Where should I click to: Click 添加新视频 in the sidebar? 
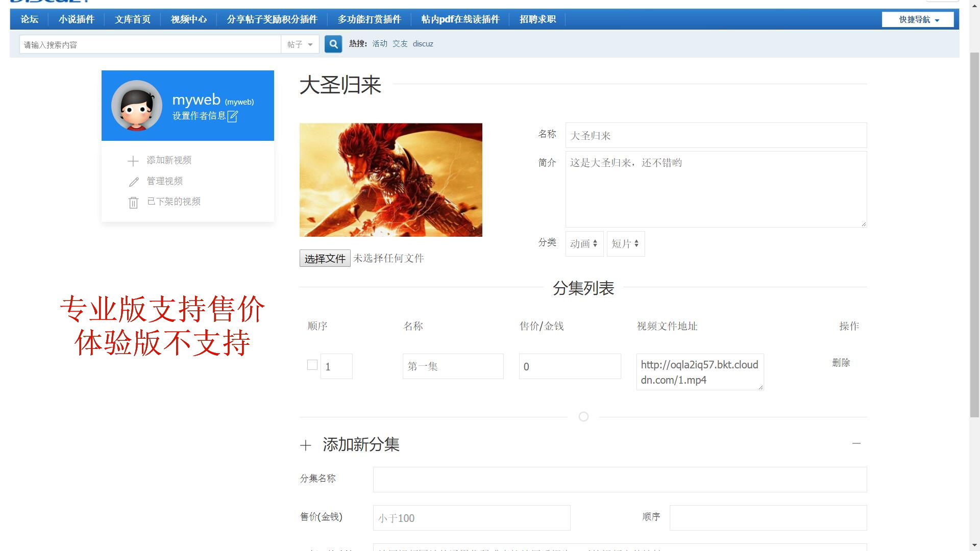tap(169, 160)
